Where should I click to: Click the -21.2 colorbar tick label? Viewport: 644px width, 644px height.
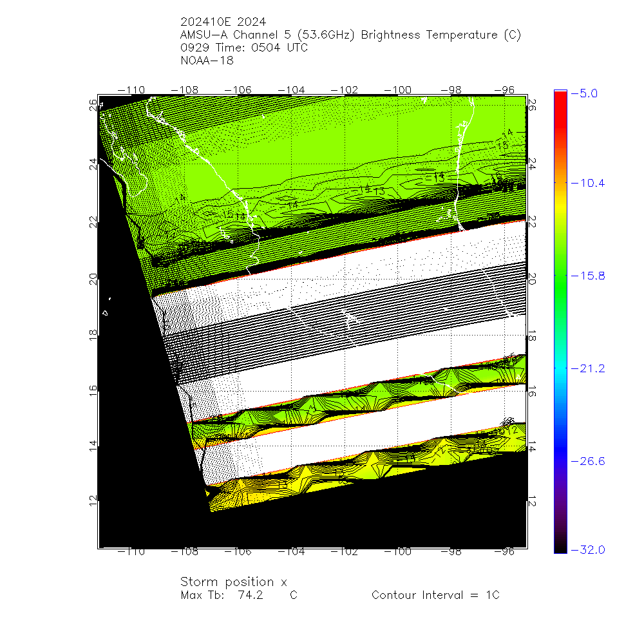pyautogui.click(x=589, y=368)
